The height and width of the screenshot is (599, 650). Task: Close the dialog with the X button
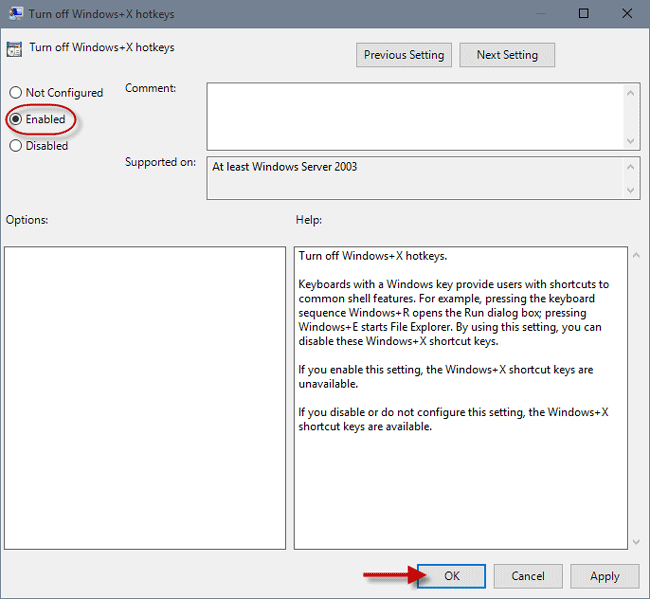[627, 13]
